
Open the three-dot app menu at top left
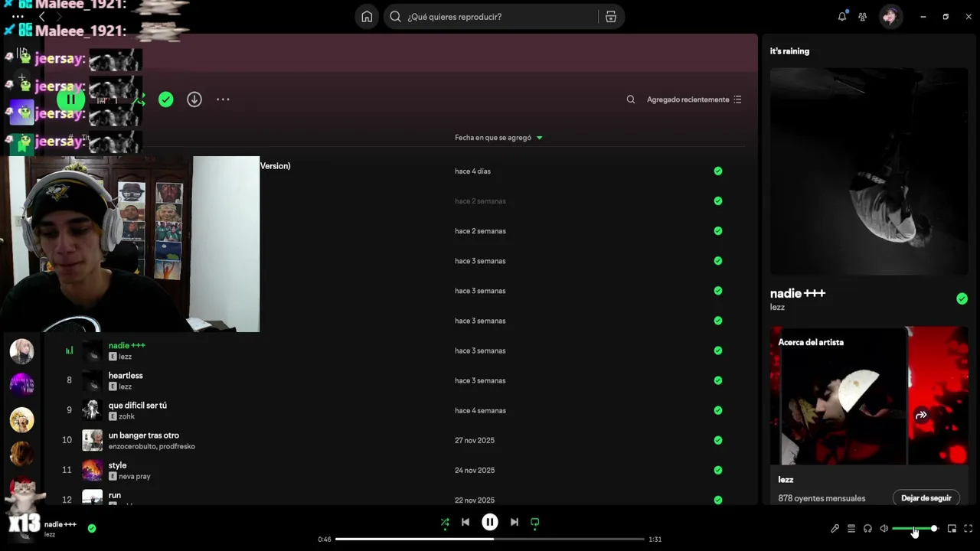point(18,16)
